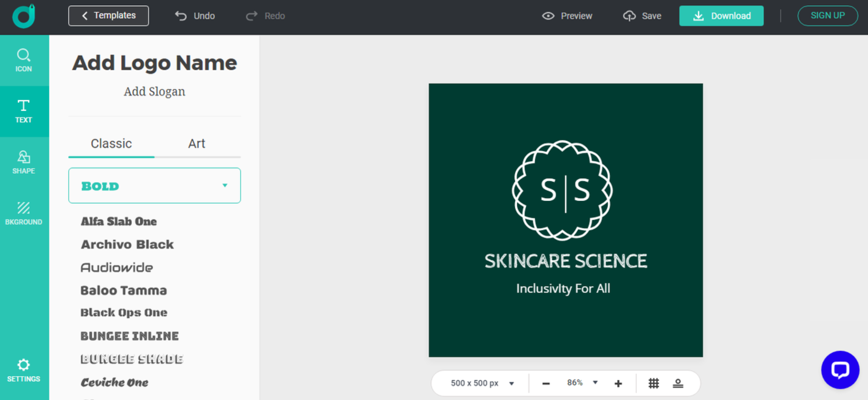Click the Undo arrow
This screenshot has height=400, width=868.
[180, 16]
